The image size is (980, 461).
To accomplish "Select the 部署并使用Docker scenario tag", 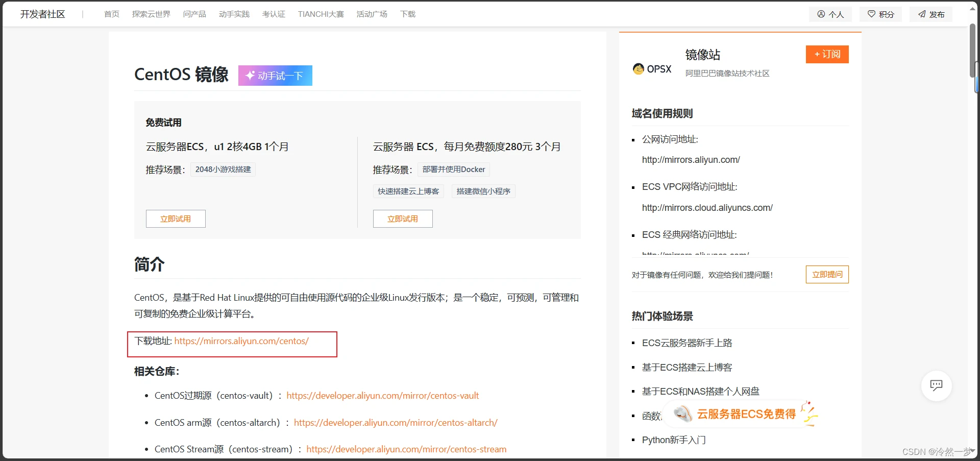I will [x=454, y=169].
